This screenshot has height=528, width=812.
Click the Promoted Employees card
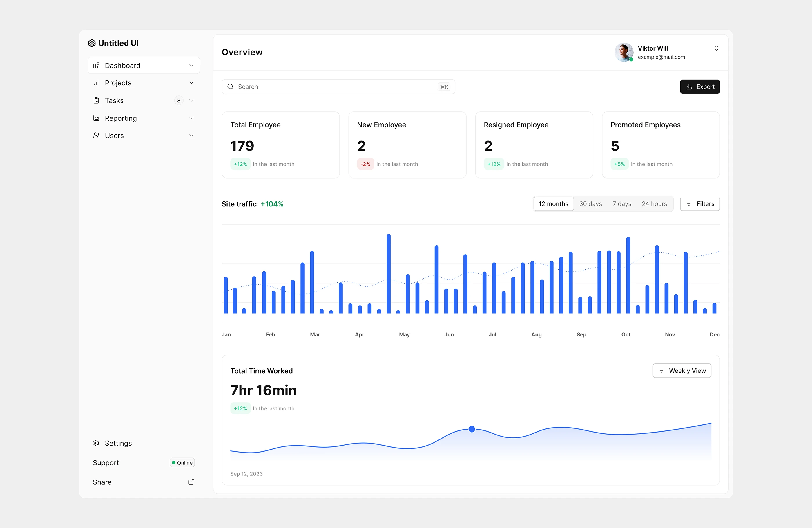click(x=661, y=145)
